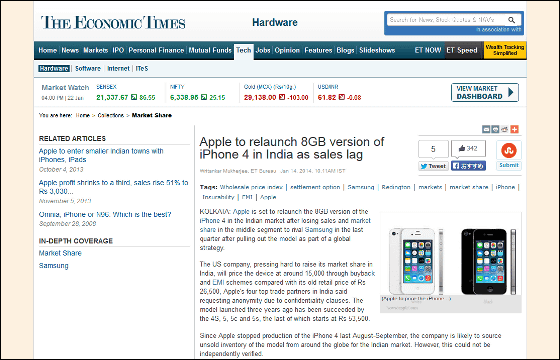Share the article on Reddit icon
Screen dimensions: 560x360
(504, 129)
